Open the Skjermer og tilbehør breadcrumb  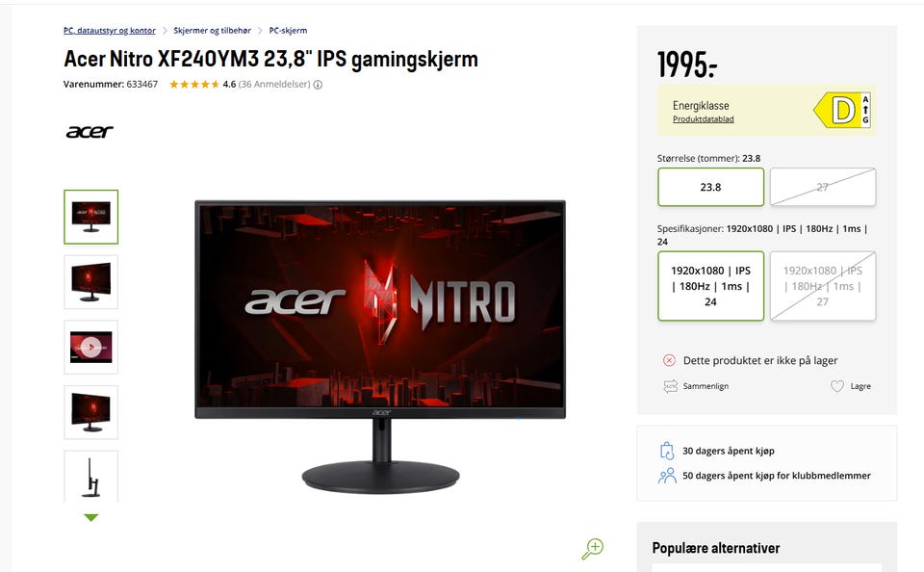(x=212, y=30)
